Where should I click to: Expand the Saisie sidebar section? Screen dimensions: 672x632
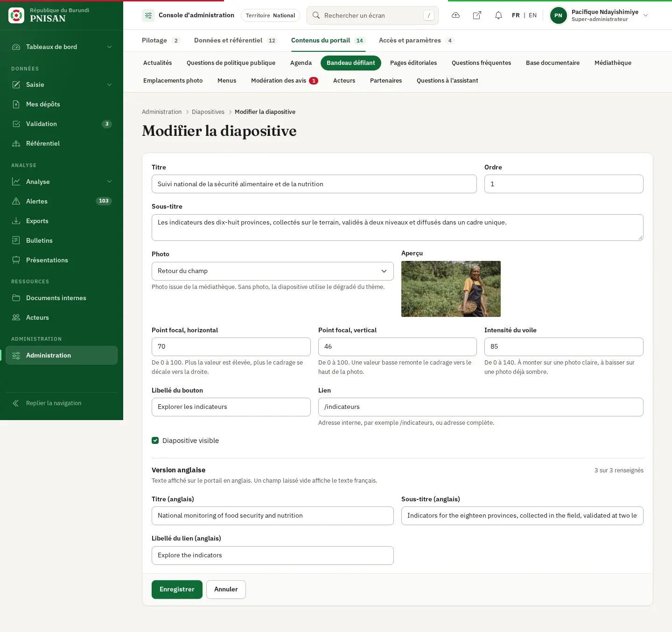tap(62, 84)
